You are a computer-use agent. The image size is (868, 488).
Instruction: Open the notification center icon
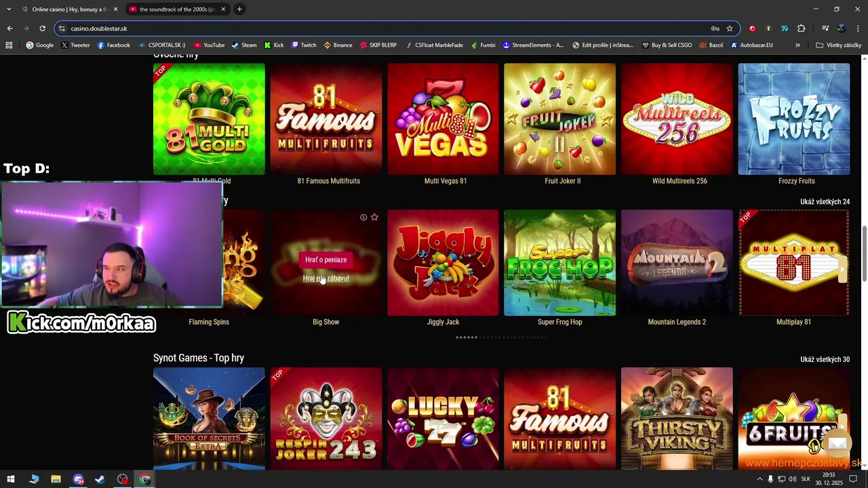(853, 479)
